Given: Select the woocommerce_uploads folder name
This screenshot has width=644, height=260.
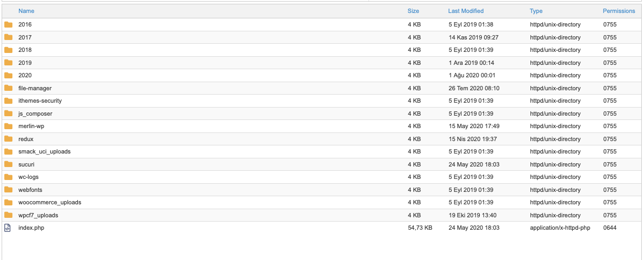Looking at the screenshot, I should 50,203.
